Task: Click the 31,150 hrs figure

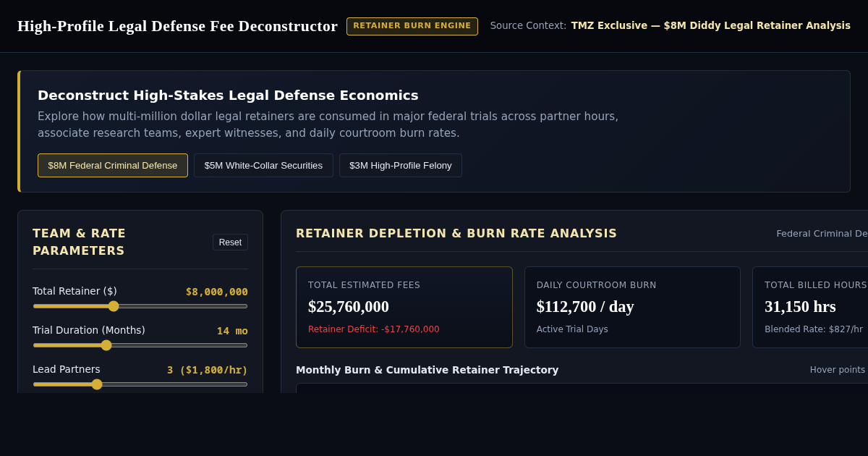Action: coord(800,306)
